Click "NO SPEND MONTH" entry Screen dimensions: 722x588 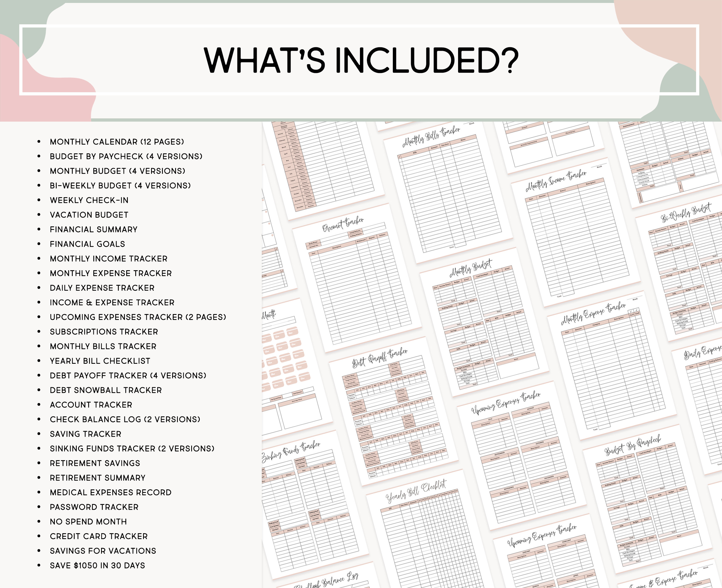coord(89,522)
